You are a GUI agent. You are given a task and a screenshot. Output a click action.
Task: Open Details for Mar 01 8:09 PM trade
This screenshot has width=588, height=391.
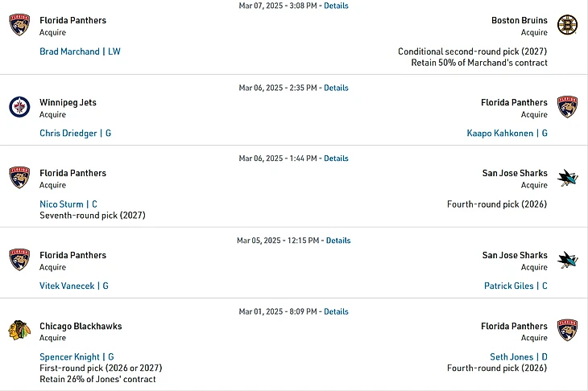336,311
